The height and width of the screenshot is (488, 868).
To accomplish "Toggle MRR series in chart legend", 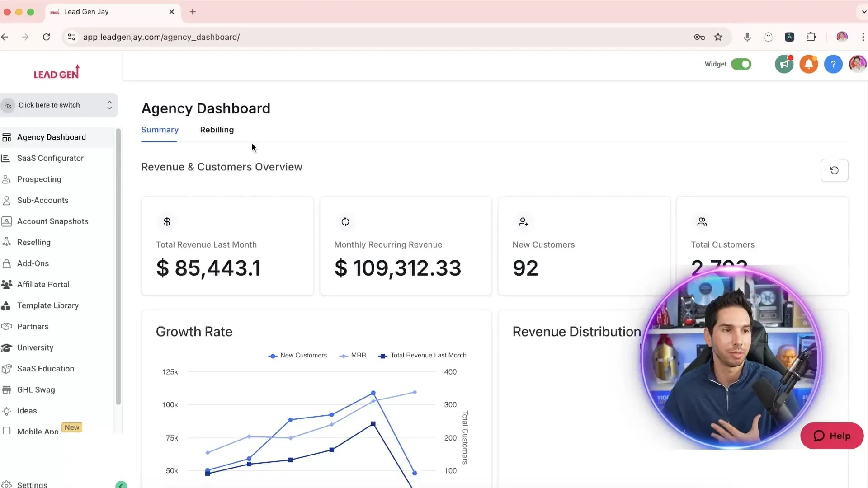I will point(353,356).
